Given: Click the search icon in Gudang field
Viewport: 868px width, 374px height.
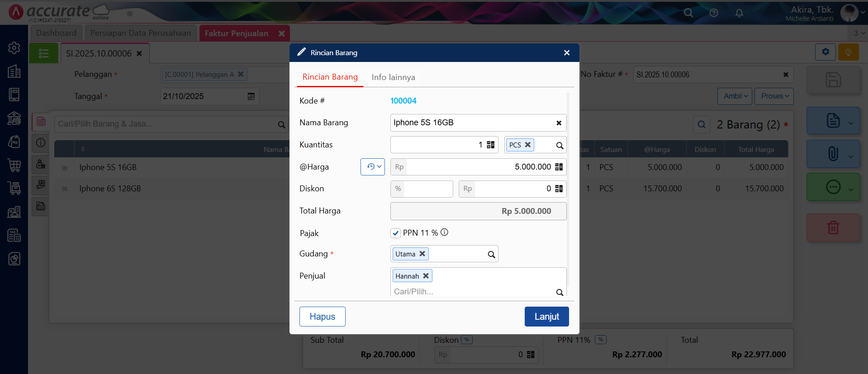Looking at the screenshot, I should click(491, 255).
